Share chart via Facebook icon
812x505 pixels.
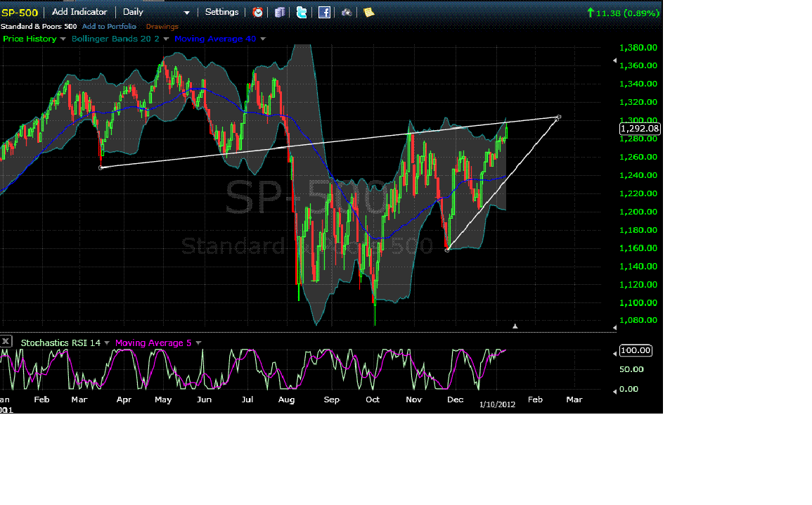(324, 13)
